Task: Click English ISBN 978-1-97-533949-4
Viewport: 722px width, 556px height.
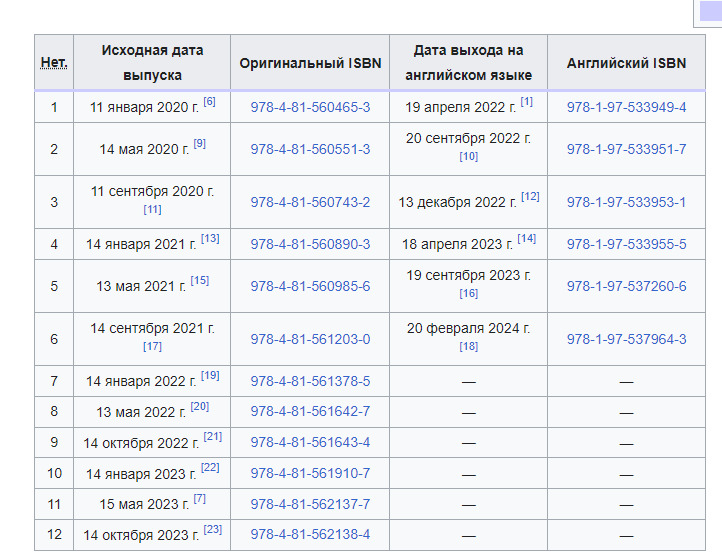Action: click(626, 107)
